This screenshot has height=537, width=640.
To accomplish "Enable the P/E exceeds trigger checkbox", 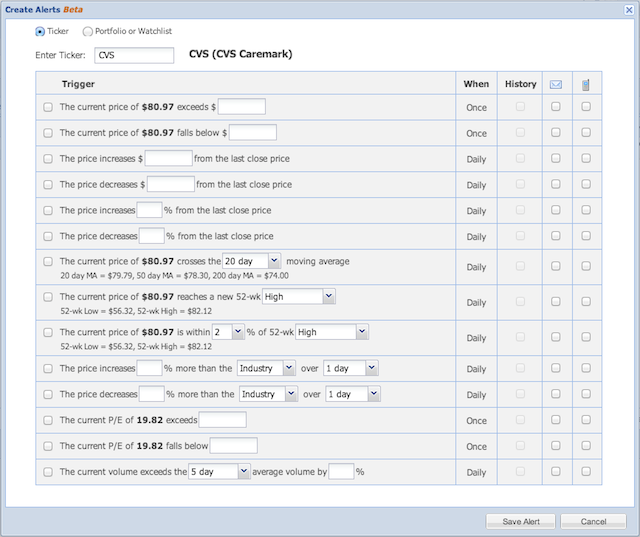I will (48, 420).
